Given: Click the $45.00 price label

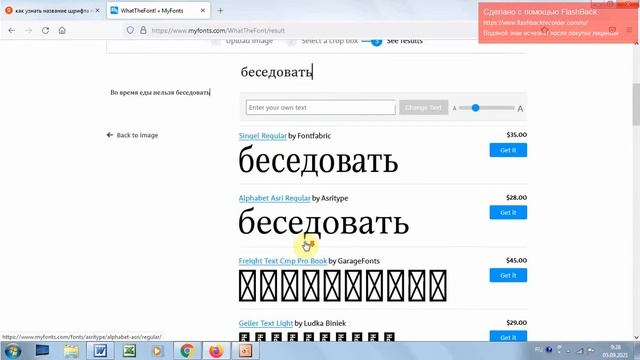Looking at the screenshot, I should 516,260.
